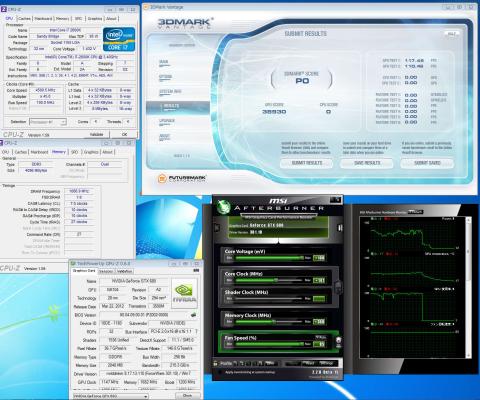Screen dimensions: 480x400
Task: Open Afterburner Settings
Action: [327, 363]
